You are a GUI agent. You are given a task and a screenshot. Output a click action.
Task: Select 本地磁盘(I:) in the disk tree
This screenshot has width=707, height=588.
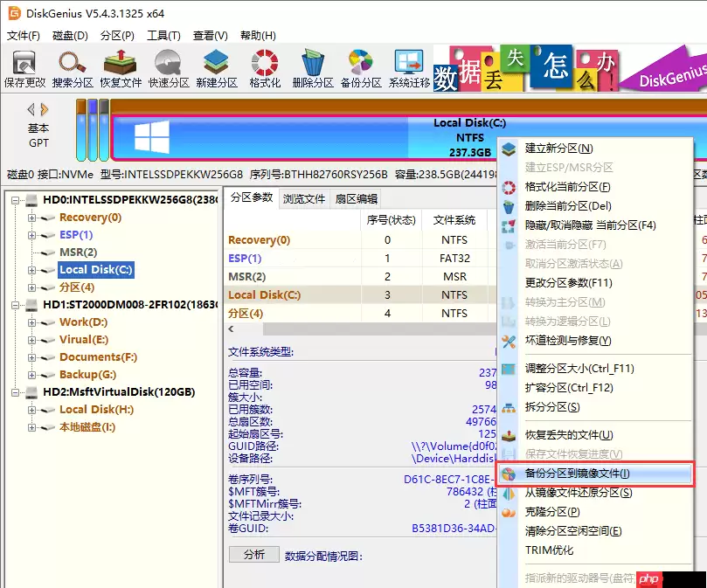click(87, 427)
